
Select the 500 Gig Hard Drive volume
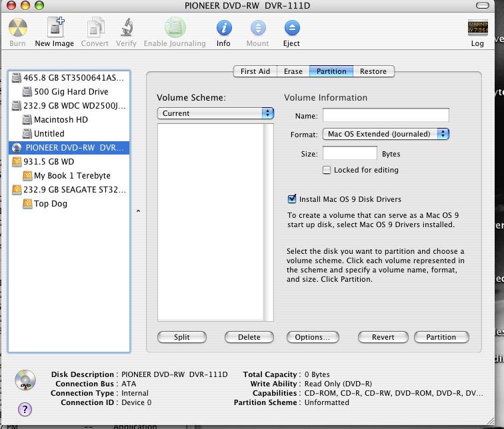[69, 92]
